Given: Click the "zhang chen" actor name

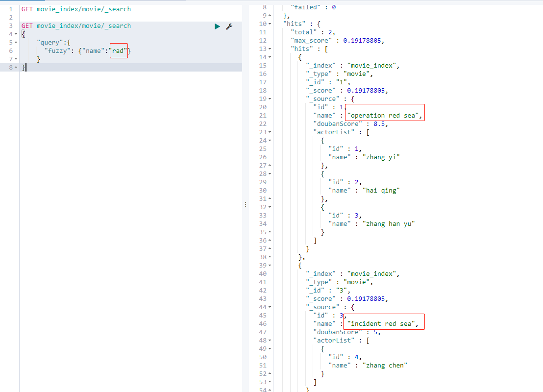Looking at the screenshot, I should pyautogui.click(x=385, y=366).
